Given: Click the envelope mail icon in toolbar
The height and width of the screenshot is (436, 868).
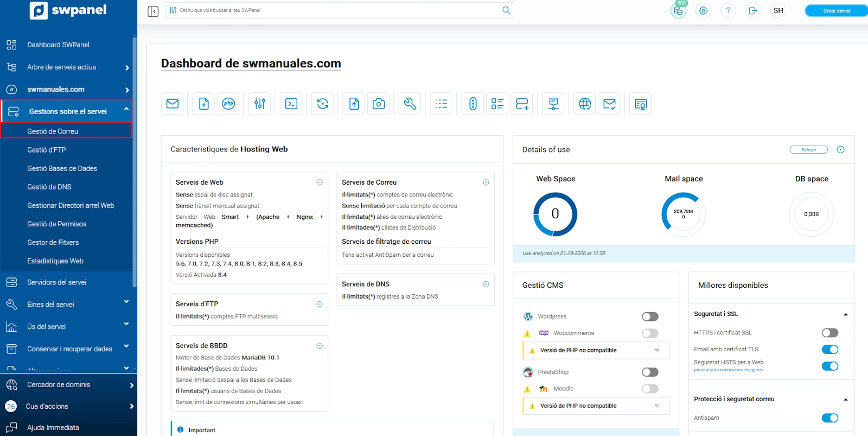Looking at the screenshot, I should [x=173, y=104].
